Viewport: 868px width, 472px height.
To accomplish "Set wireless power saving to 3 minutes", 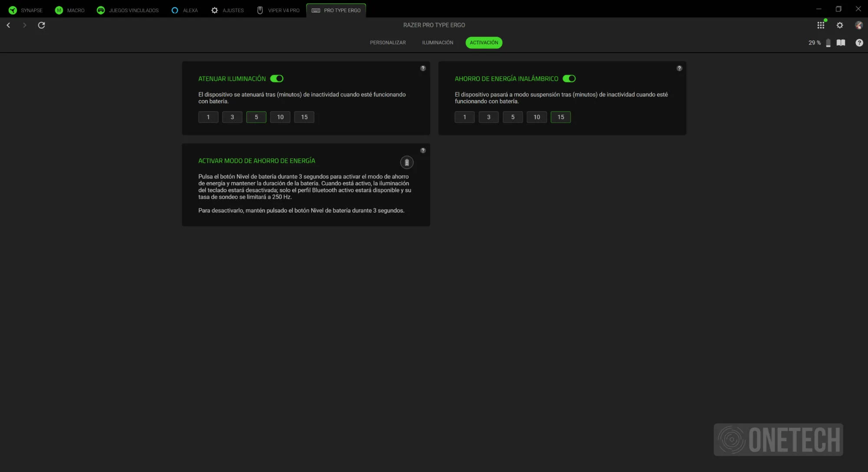I will click(488, 117).
